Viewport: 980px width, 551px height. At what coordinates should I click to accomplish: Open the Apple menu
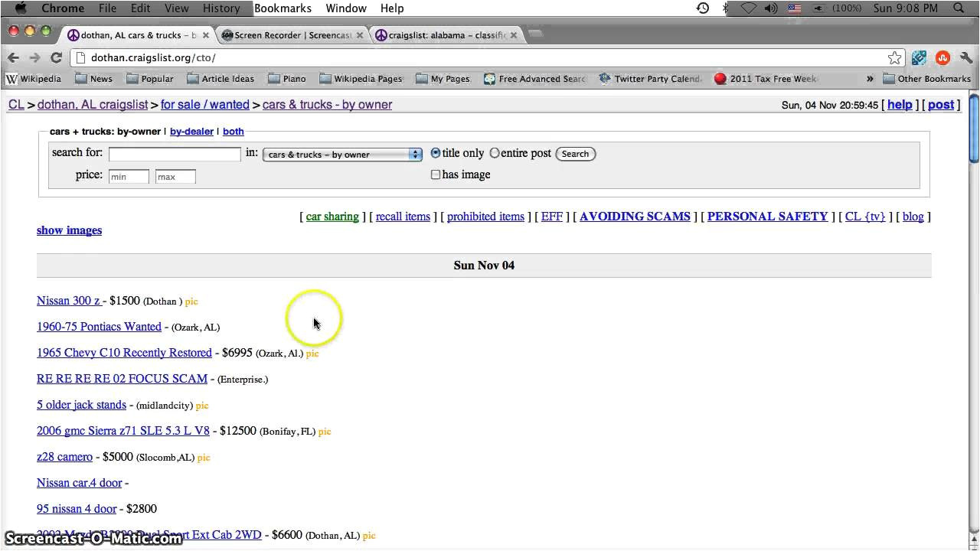(x=21, y=8)
